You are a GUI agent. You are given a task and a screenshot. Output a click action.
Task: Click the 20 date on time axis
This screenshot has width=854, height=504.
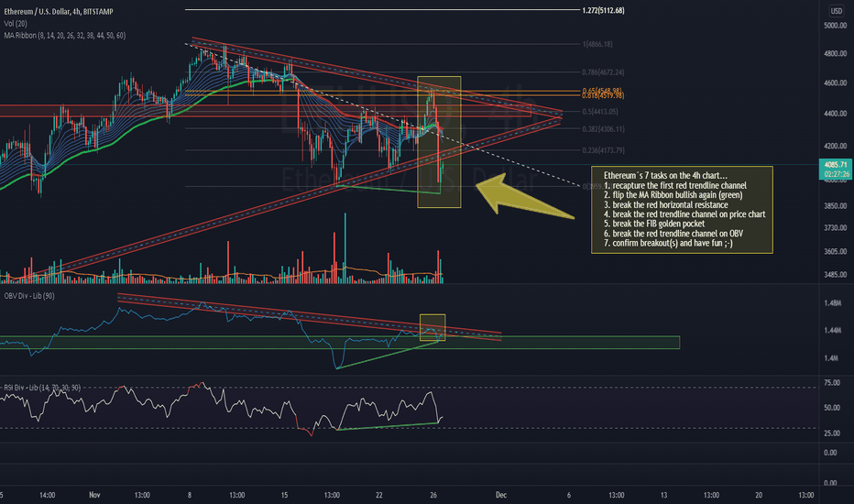(759, 495)
